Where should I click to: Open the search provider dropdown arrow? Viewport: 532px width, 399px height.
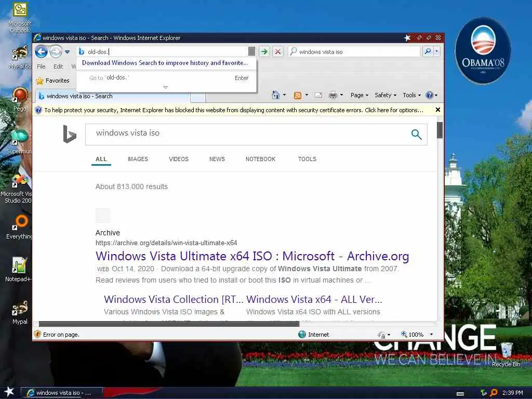(436, 51)
